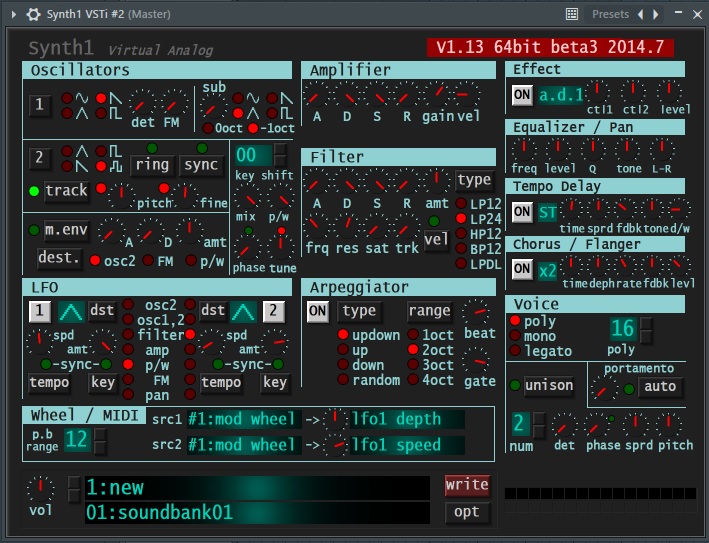Click the write preset button
This screenshot has width=709, height=543.
(x=467, y=486)
